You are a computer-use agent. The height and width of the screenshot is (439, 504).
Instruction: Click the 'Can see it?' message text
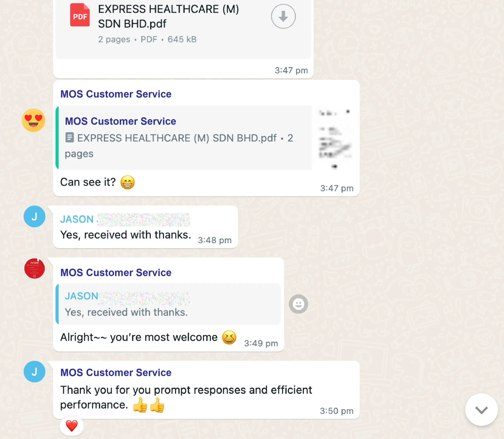(x=88, y=182)
